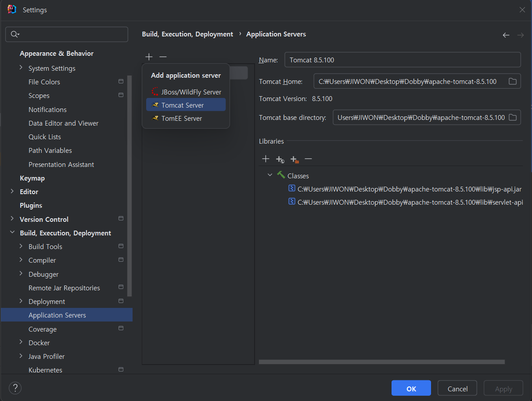Open help with the question mark icon
Screen dimensions: 532x401
tap(15, 388)
